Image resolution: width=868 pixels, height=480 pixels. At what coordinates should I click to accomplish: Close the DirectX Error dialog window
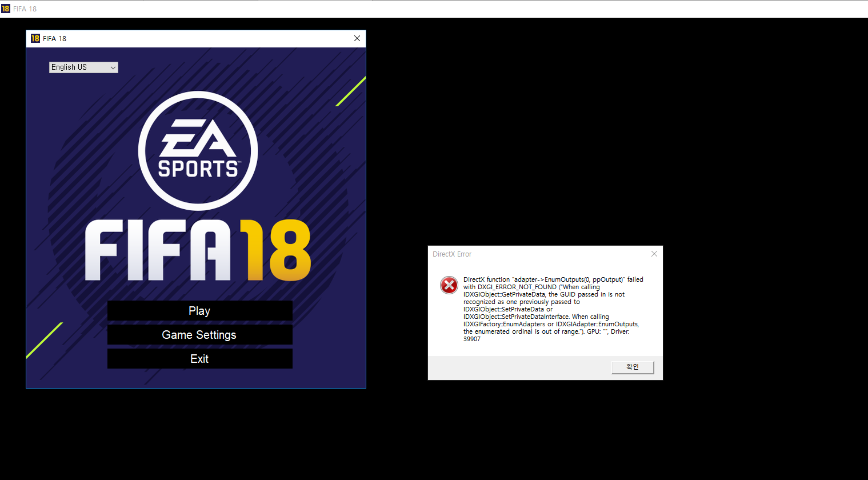tap(654, 254)
